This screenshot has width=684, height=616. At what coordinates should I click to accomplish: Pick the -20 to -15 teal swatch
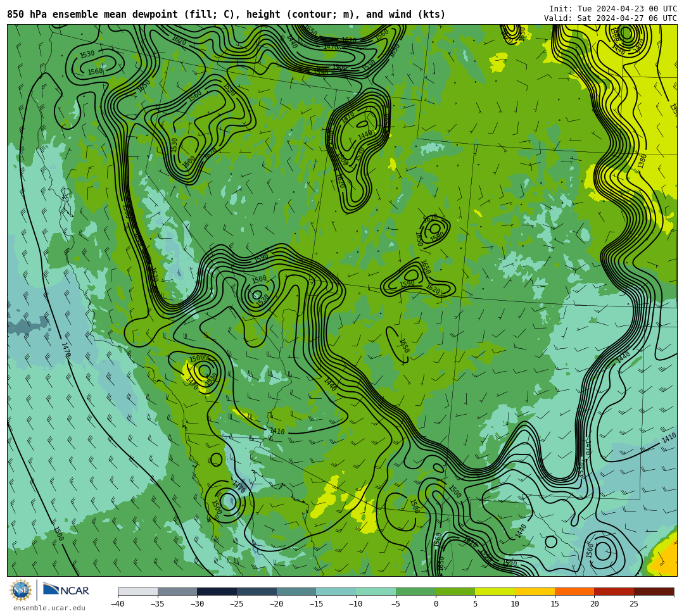296,591
